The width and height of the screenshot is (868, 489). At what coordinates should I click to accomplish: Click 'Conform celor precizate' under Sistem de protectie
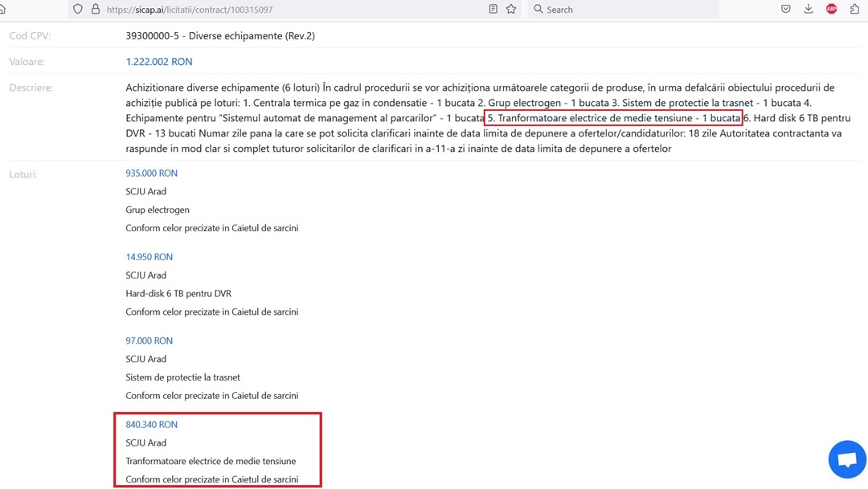click(212, 396)
